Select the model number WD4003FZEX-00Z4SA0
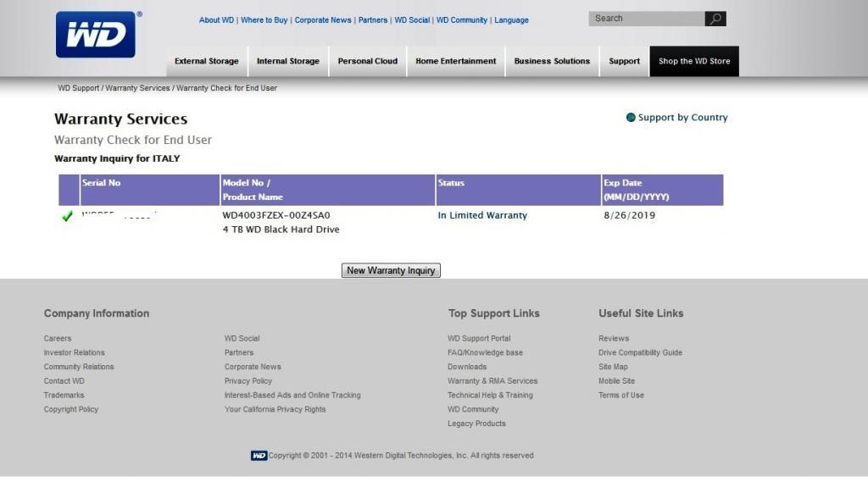Viewport: 868px width, 504px height. 276,215
